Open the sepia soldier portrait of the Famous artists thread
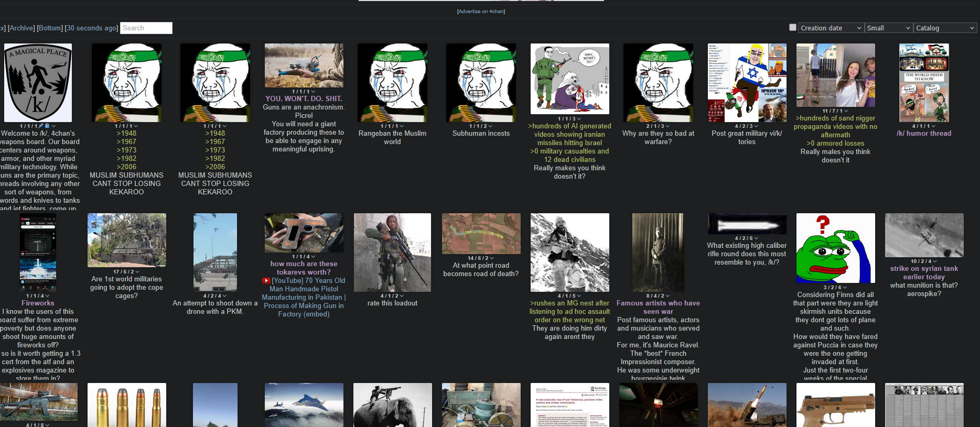The width and height of the screenshot is (980, 427). pyautogui.click(x=658, y=253)
